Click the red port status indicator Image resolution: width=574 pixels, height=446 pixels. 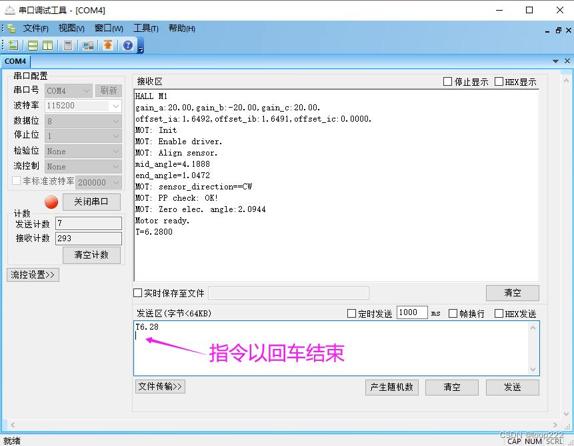pyautogui.click(x=51, y=202)
